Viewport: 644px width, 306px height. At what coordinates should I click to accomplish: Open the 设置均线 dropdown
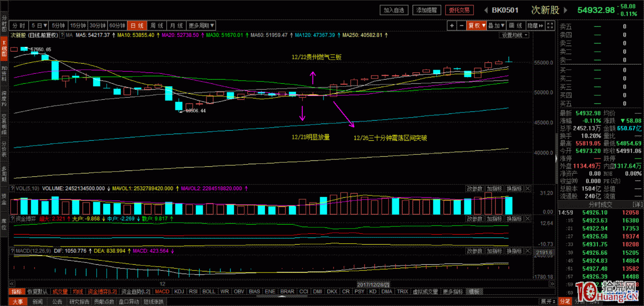[x=515, y=35]
